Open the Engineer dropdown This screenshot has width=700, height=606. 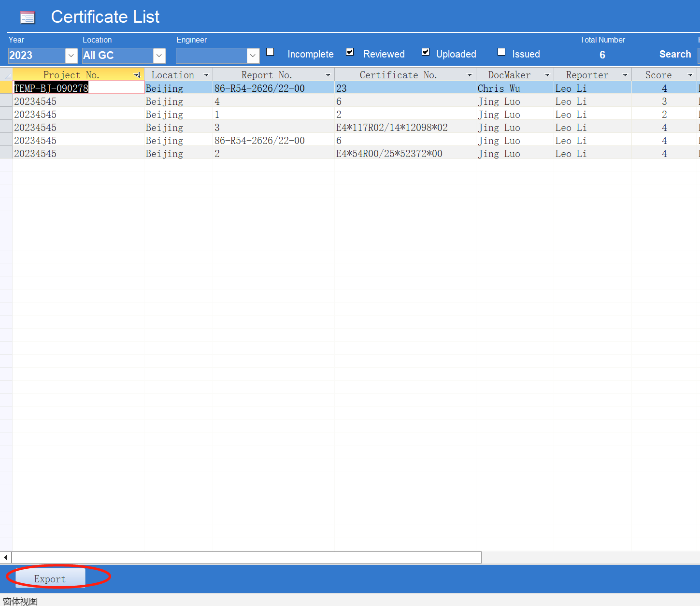tap(253, 56)
